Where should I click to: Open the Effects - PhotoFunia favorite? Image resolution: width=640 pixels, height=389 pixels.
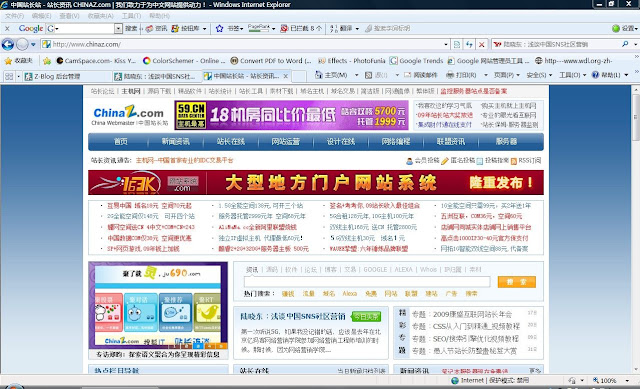click(351, 60)
